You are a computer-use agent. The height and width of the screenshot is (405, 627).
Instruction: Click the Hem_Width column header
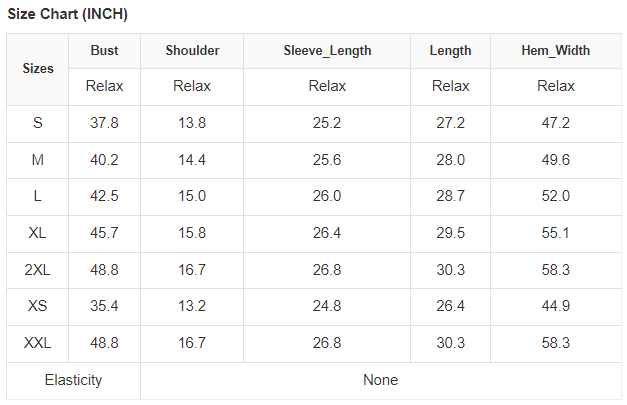pos(555,51)
